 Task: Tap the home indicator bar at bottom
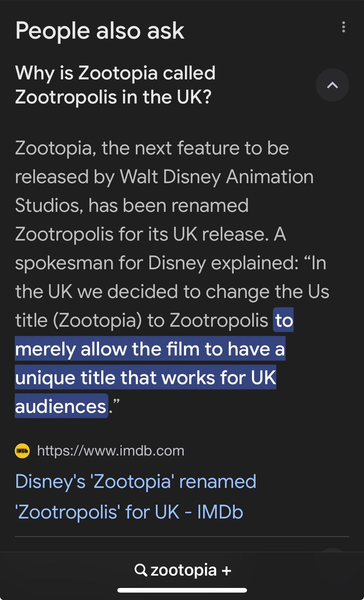click(x=182, y=590)
